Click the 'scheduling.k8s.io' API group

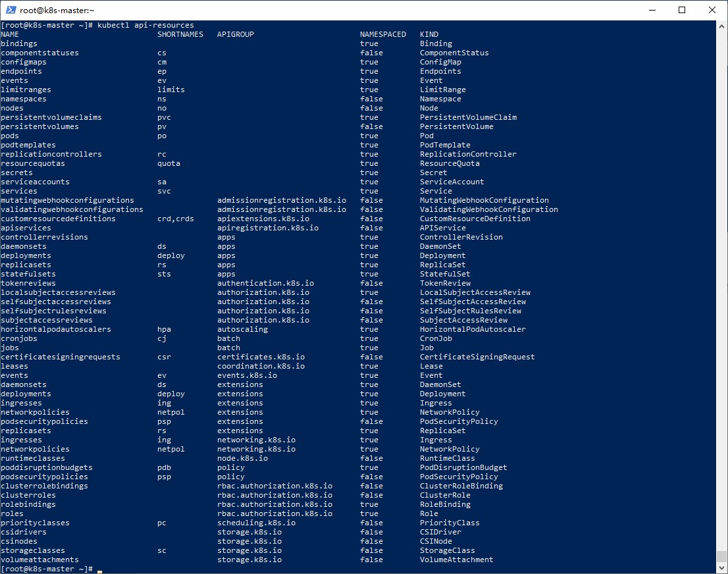256,523
